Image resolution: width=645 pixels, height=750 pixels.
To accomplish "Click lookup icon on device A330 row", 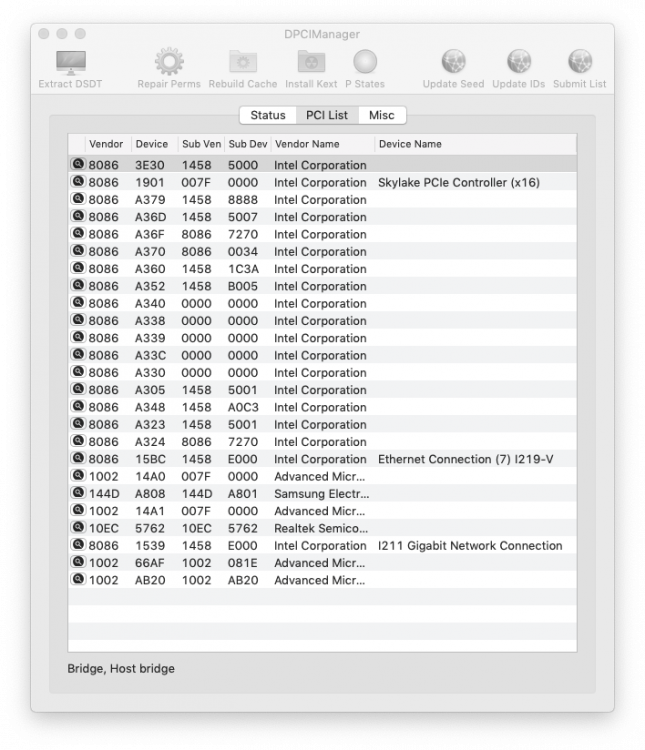I will [x=78, y=372].
